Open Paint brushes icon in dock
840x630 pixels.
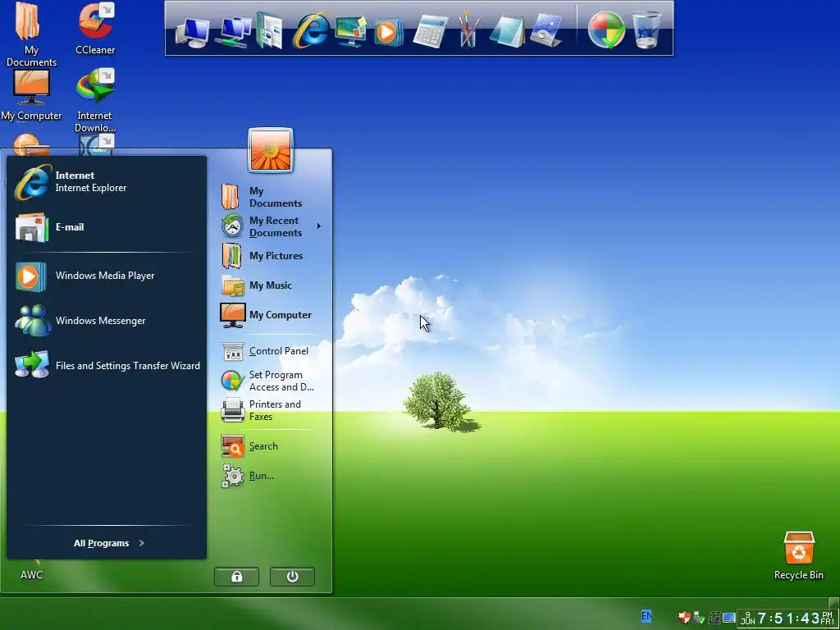tap(468, 30)
